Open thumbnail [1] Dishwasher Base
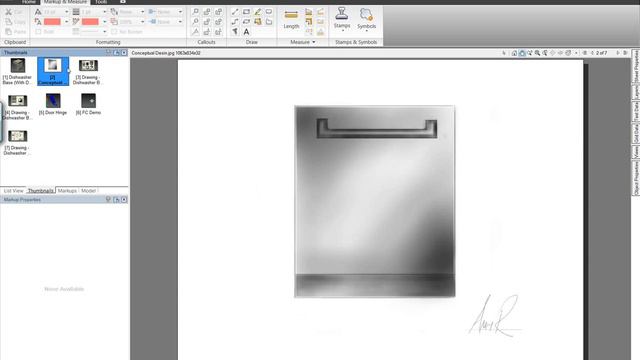 (18, 71)
